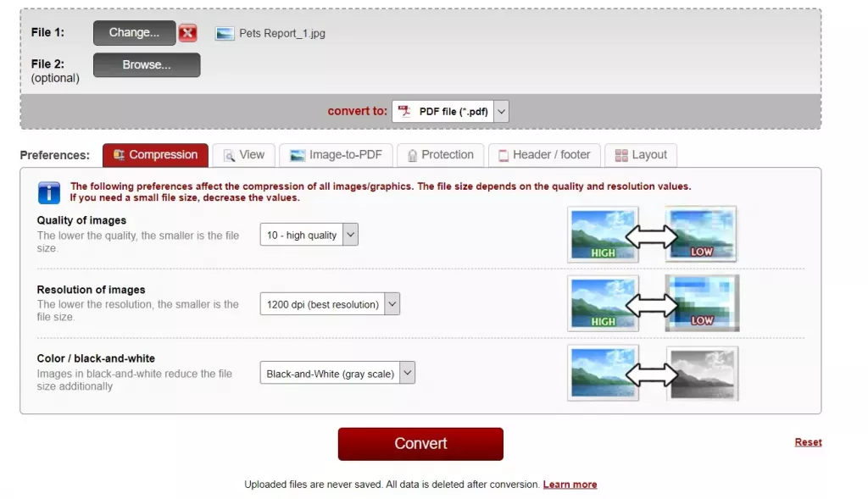
Task: Click the HIGH quality landscape thumbnail
Action: (x=603, y=235)
